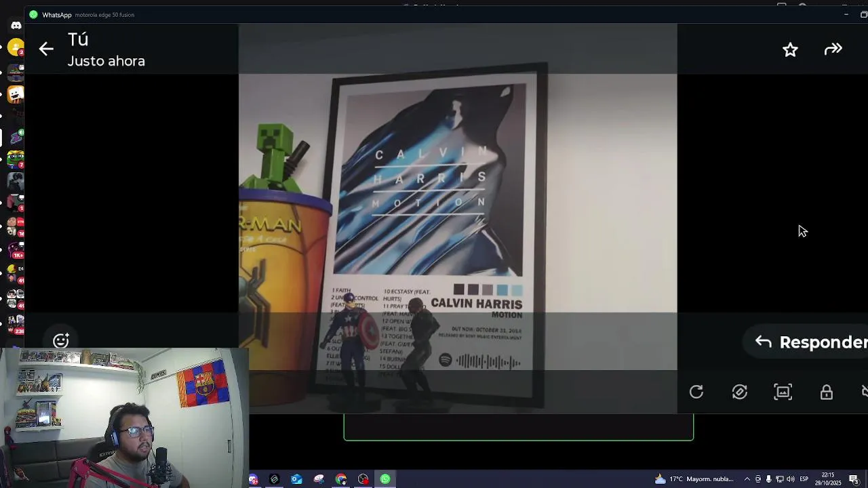Go back with the left arrow
The image size is (868, 488).
point(46,49)
